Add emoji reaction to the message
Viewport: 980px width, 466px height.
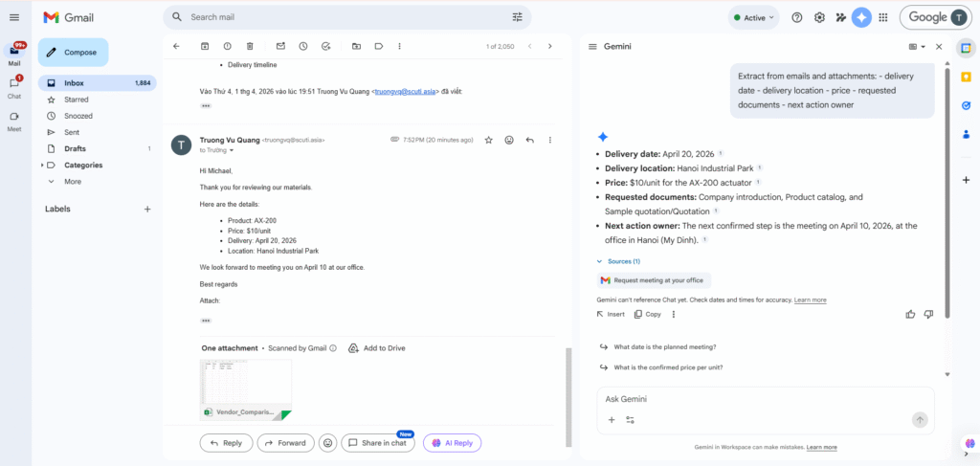coord(509,140)
